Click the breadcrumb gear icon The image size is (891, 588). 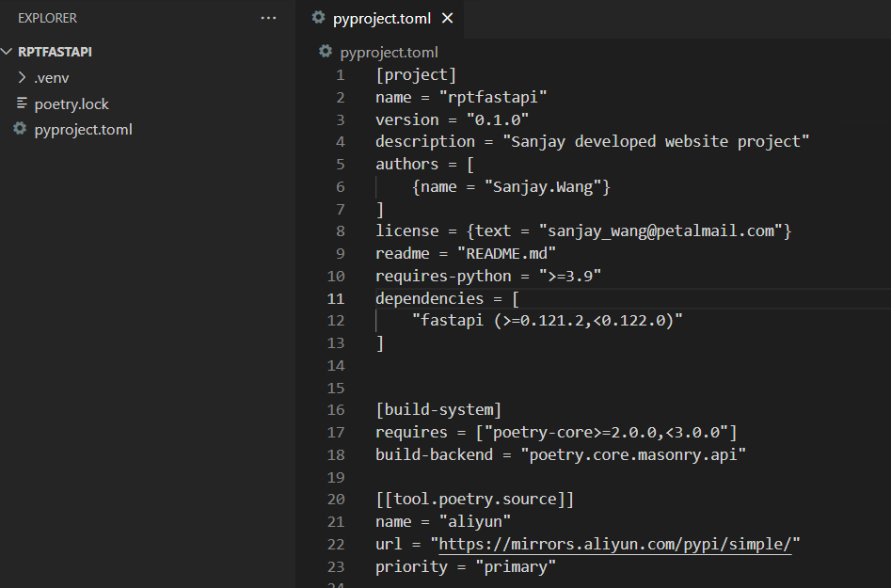(x=325, y=51)
